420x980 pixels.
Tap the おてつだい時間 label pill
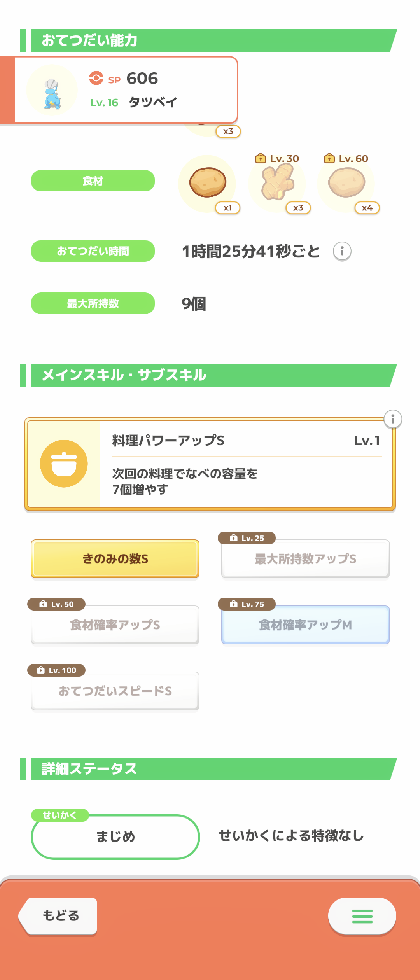click(x=93, y=251)
